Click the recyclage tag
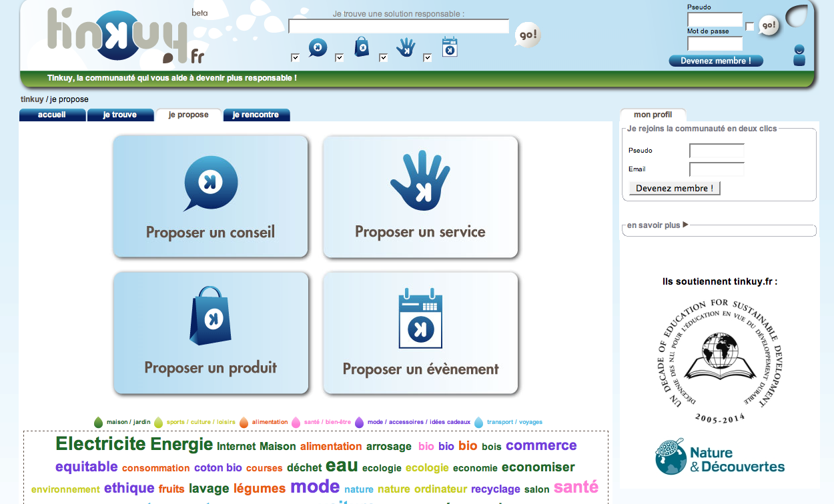This screenshot has width=834, height=504. [495, 489]
